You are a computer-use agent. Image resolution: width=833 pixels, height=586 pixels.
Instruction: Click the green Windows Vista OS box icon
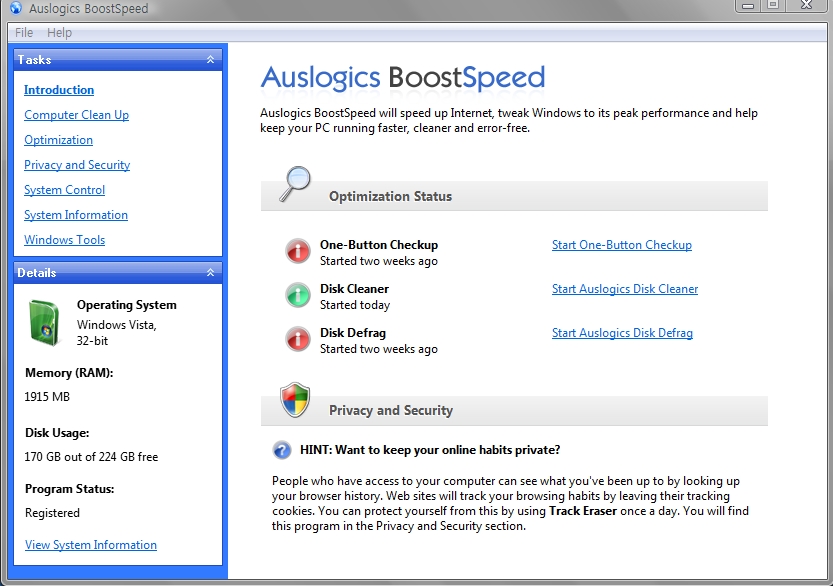pyautogui.click(x=44, y=322)
